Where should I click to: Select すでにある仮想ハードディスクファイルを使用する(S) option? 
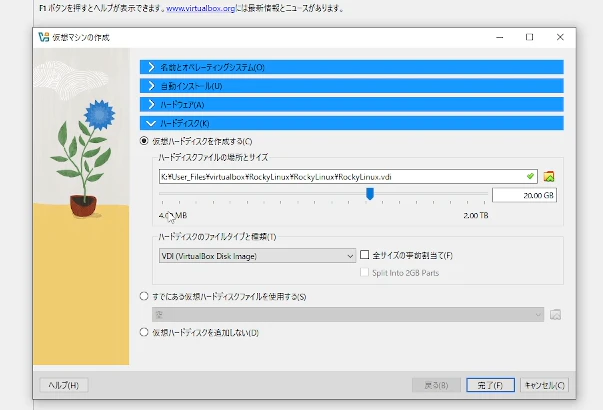click(x=144, y=296)
